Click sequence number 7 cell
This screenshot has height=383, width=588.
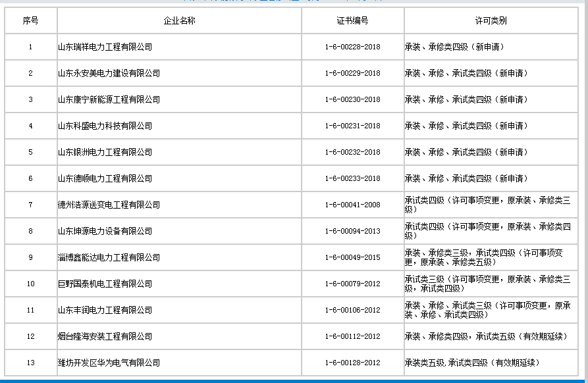coord(31,205)
